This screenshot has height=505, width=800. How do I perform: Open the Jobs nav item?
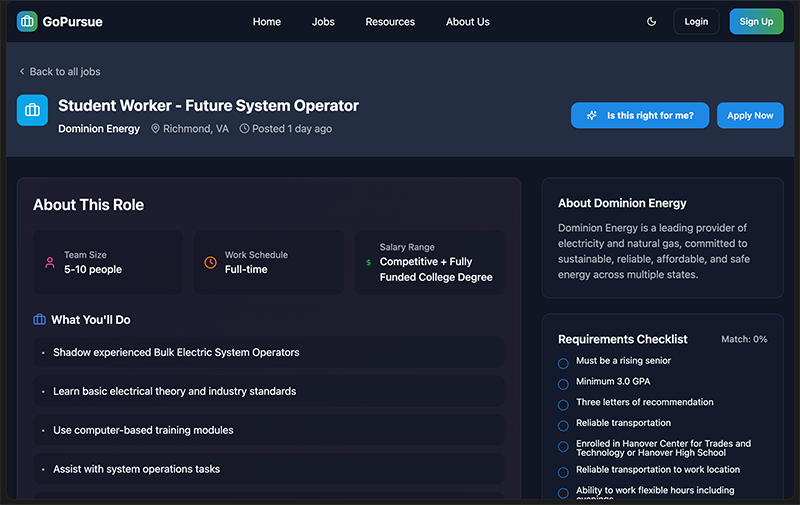(323, 22)
